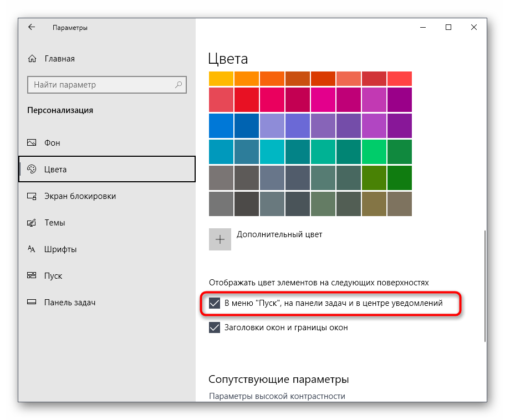This screenshot has height=420, width=505.
Task: Click the search magnifier icon
Action: point(178,85)
